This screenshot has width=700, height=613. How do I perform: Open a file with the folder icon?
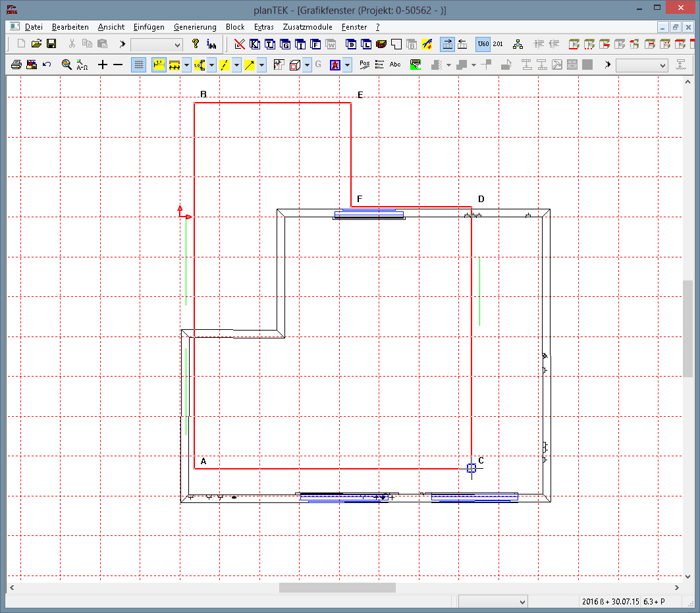(x=36, y=44)
